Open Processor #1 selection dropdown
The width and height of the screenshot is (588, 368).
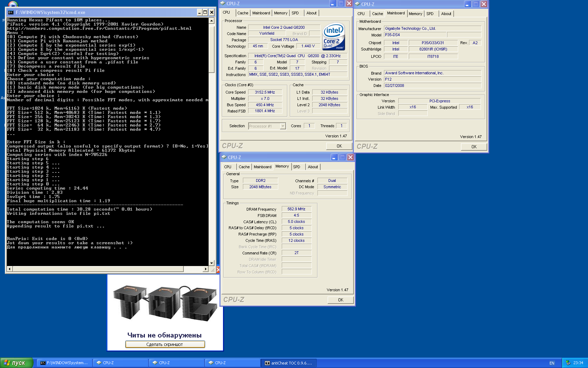[x=267, y=126]
